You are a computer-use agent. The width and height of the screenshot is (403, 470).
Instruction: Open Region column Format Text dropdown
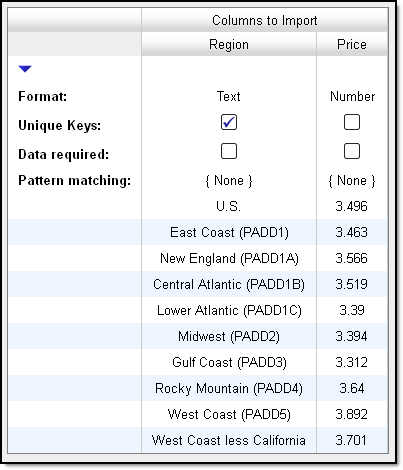[x=229, y=96]
